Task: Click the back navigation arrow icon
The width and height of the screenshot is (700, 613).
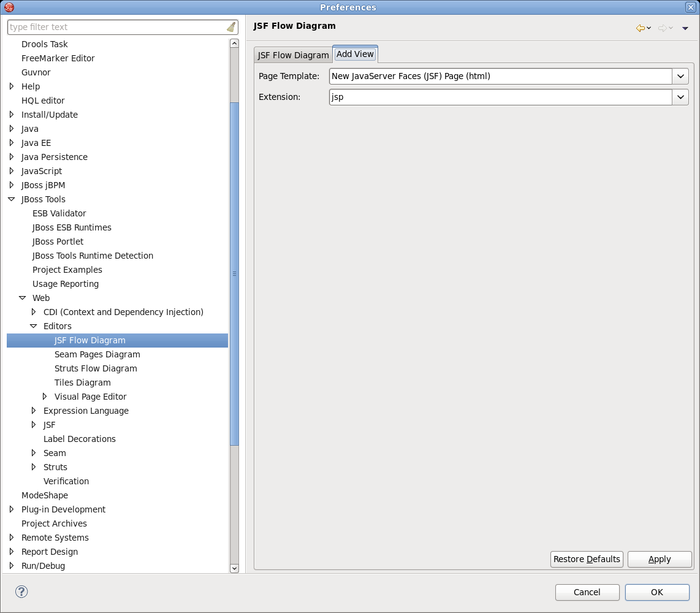Action: pyautogui.click(x=641, y=28)
